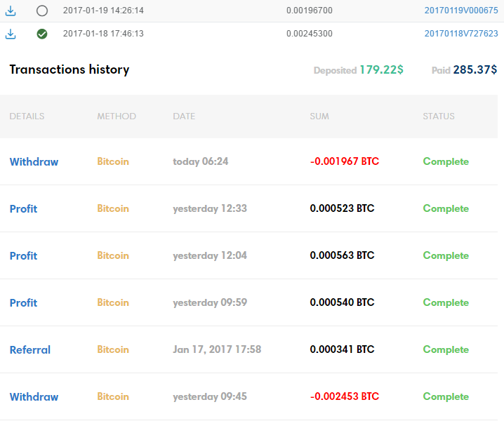This screenshot has height=421, width=504.
Task: Open Profit entry from yesterday 12:04
Action: point(23,255)
